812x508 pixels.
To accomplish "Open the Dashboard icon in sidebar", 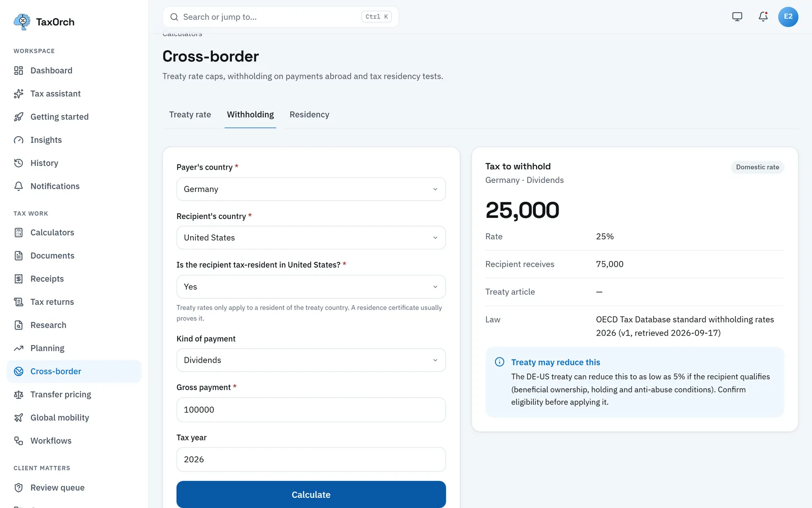I will pos(19,71).
